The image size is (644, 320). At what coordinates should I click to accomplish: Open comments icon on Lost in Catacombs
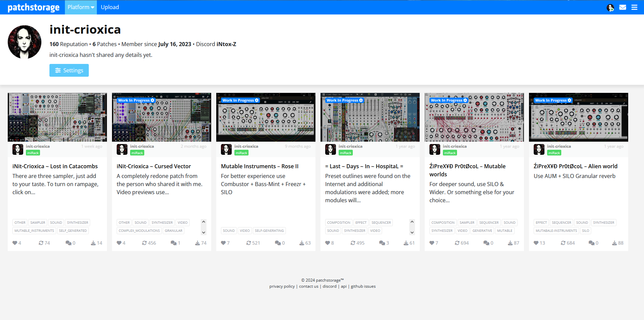pos(68,243)
